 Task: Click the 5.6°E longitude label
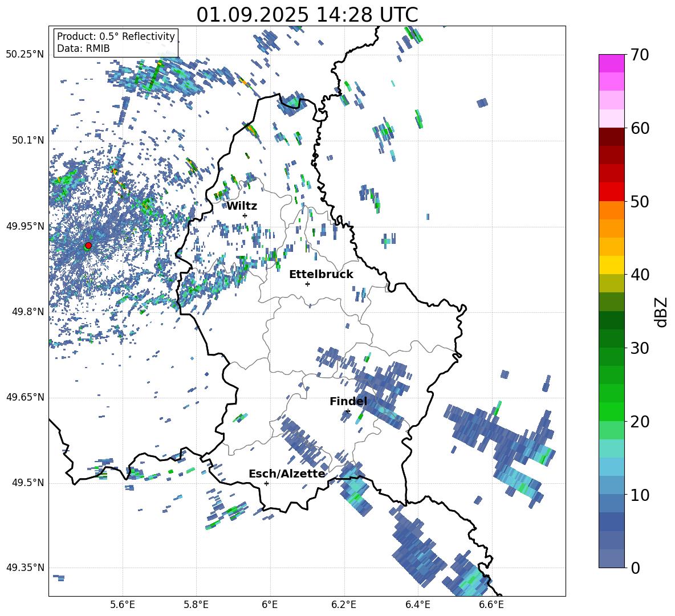coord(123,605)
